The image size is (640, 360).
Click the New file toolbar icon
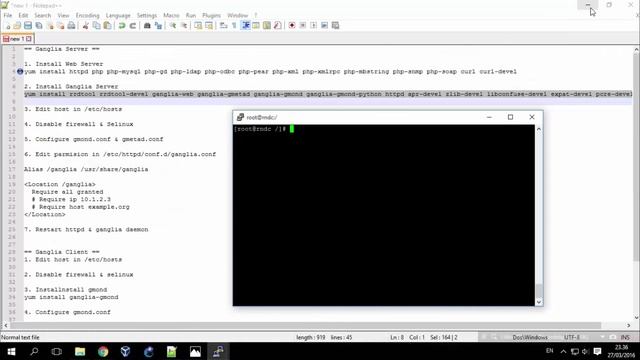pos(7,26)
